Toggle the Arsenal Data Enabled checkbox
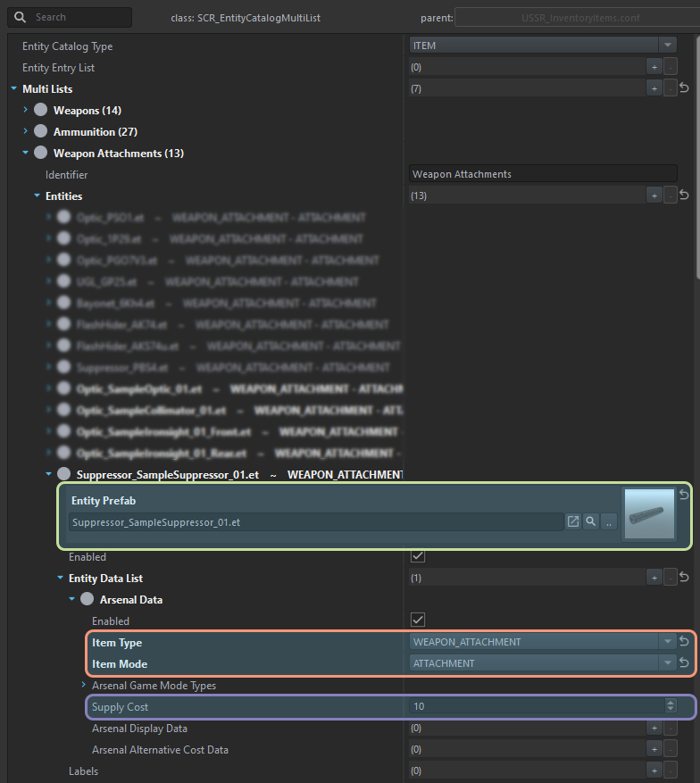Image resolution: width=700 pixels, height=783 pixels. pos(417,621)
